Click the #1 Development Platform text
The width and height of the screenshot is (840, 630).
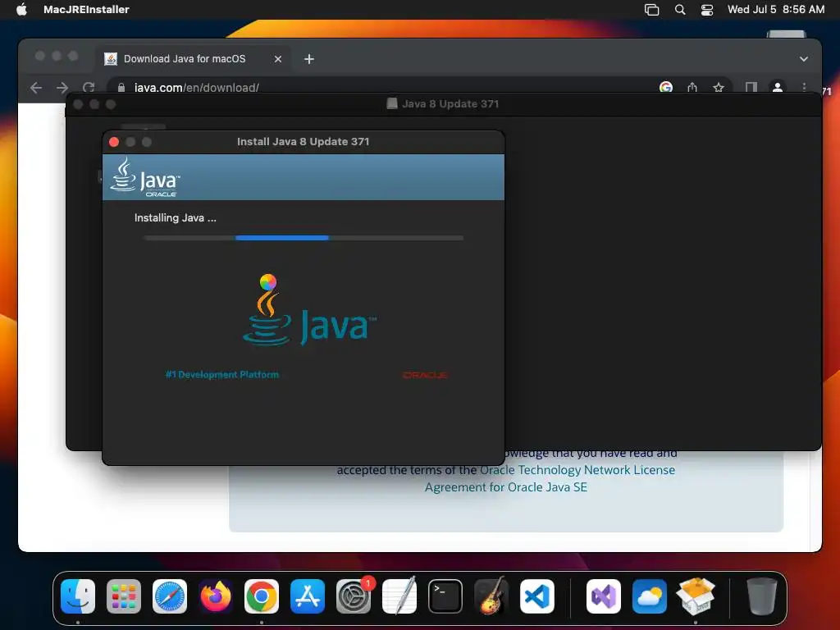(221, 374)
